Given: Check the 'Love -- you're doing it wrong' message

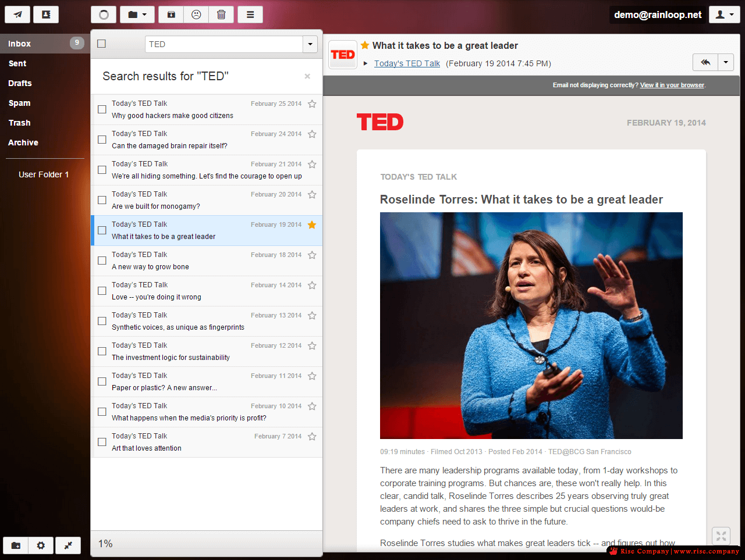Looking at the screenshot, I should point(102,291).
